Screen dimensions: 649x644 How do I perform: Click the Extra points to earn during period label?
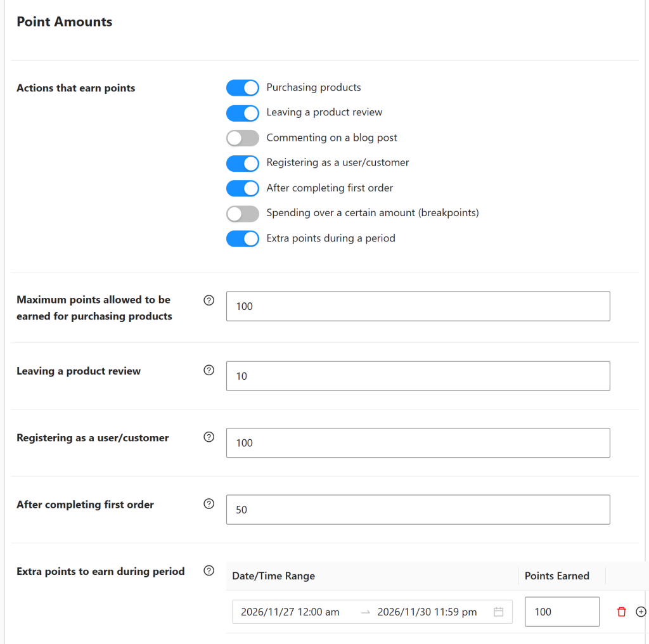click(x=101, y=572)
